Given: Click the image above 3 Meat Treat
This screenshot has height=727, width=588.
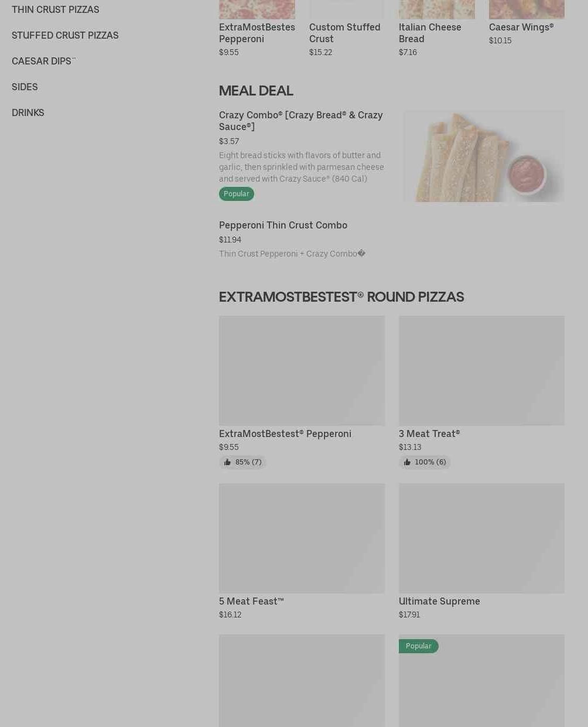Looking at the screenshot, I should (x=481, y=370).
